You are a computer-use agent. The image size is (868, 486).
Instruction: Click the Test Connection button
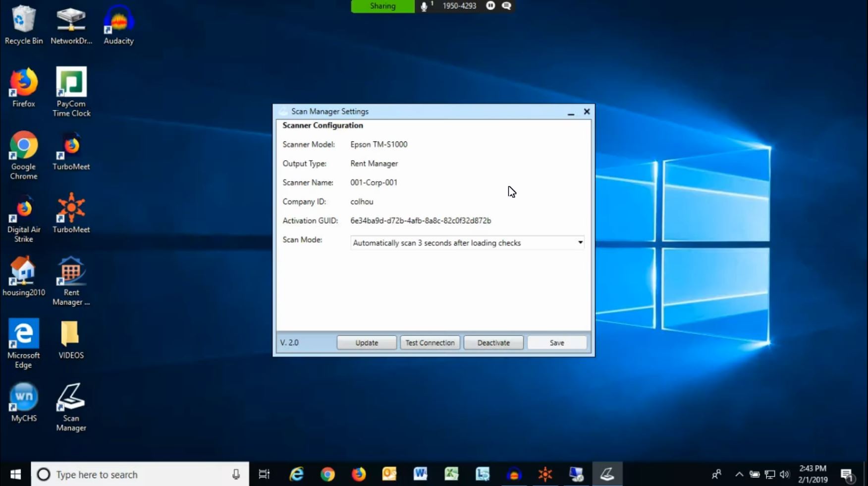pos(430,343)
